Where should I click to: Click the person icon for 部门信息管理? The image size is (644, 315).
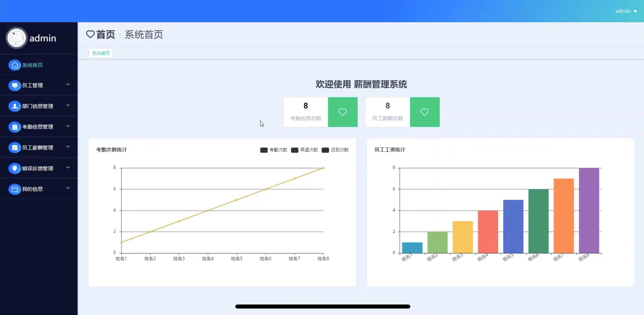tap(15, 106)
